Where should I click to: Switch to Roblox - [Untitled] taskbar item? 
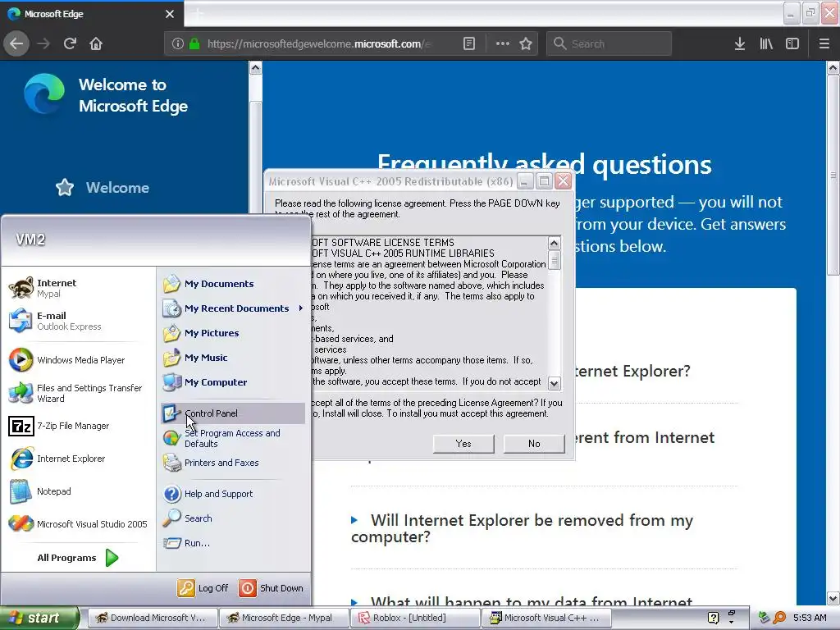pyautogui.click(x=415, y=618)
